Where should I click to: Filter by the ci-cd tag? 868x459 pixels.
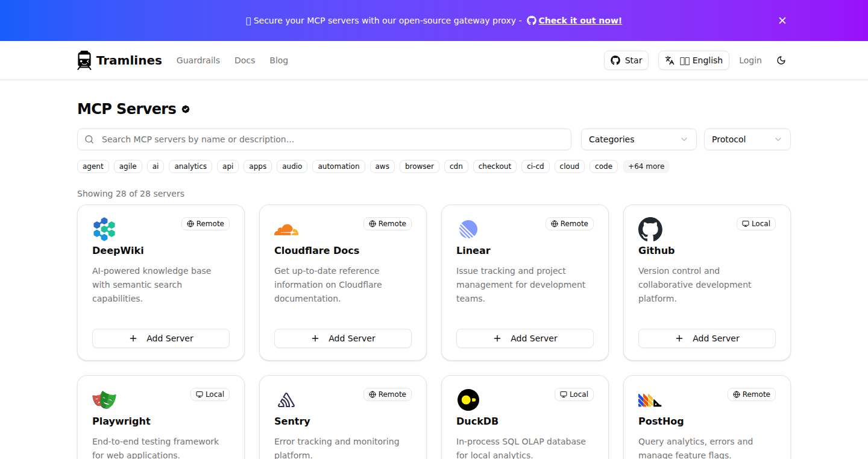point(536,166)
